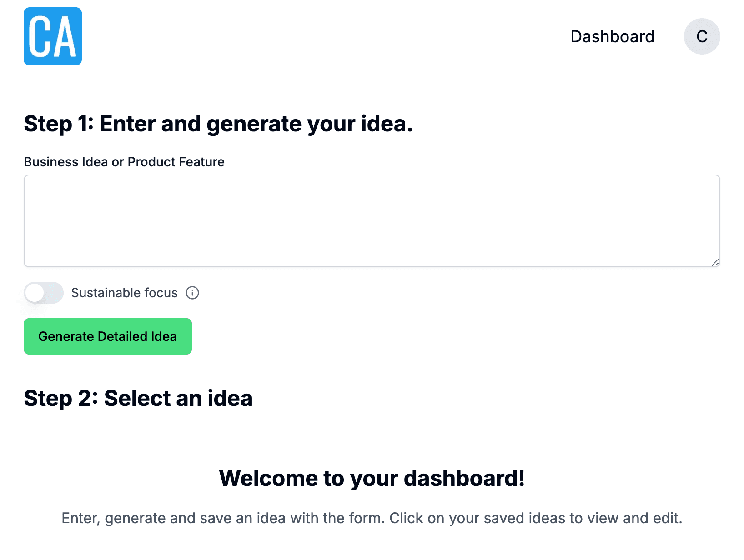Click the white knob of the toggle switch
The width and height of the screenshot is (744, 560).
[x=35, y=293]
